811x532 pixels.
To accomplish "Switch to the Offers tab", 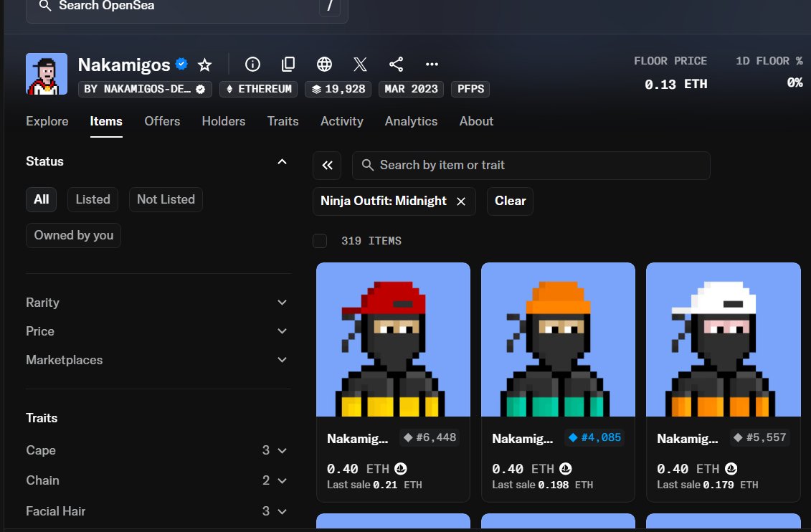I will click(x=162, y=121).
